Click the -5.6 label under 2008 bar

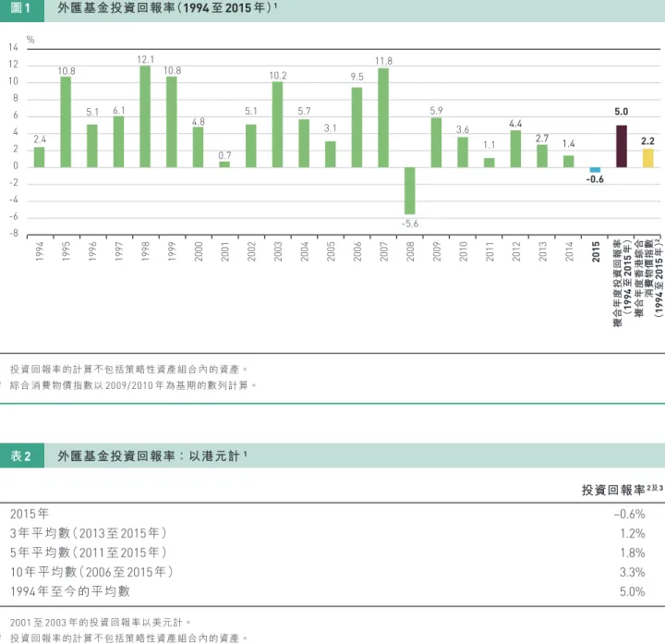(410, 224)
